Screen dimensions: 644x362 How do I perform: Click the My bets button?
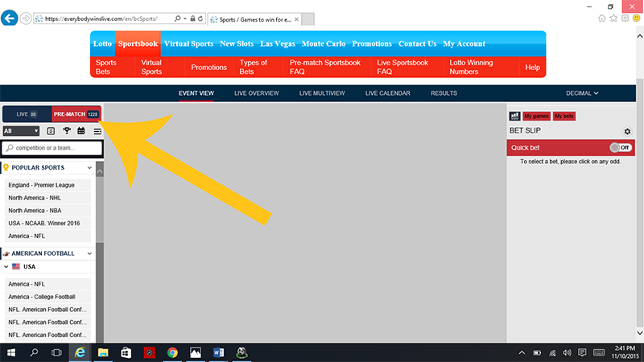564,116
